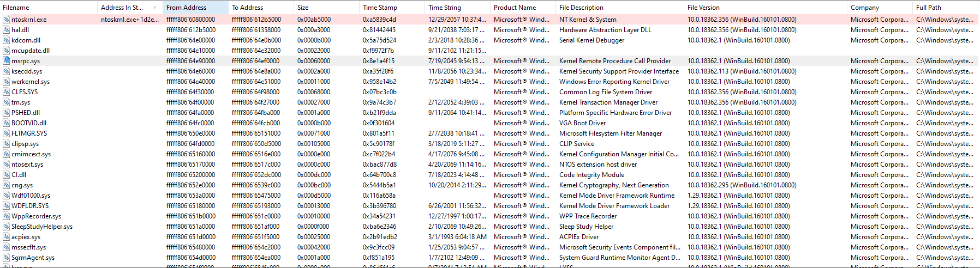Click the CLFS.SYS file icon
The width and height of the screenshot is (980, 268).
[6, 92]
